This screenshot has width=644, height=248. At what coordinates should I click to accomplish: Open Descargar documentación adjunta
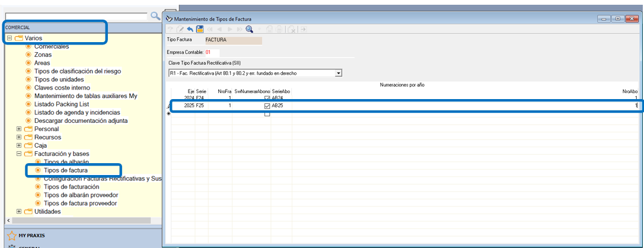[x=81, y=120]
